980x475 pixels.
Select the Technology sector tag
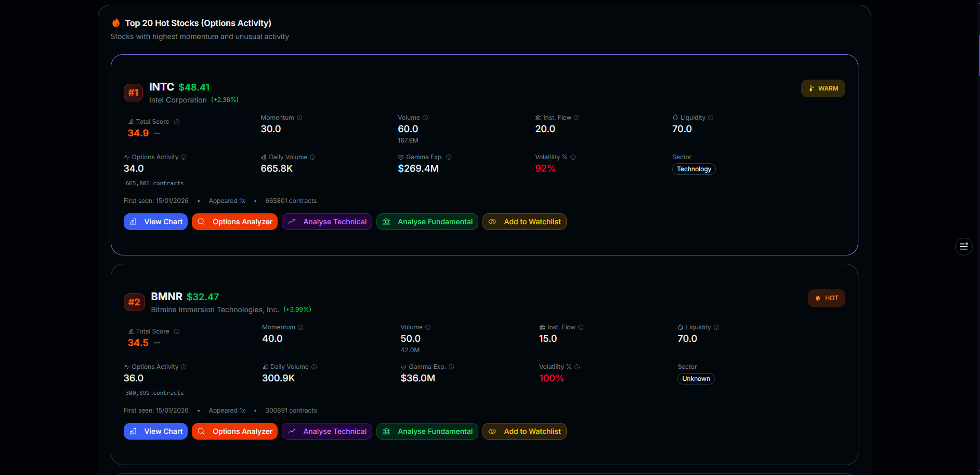[x=694, y=169]
